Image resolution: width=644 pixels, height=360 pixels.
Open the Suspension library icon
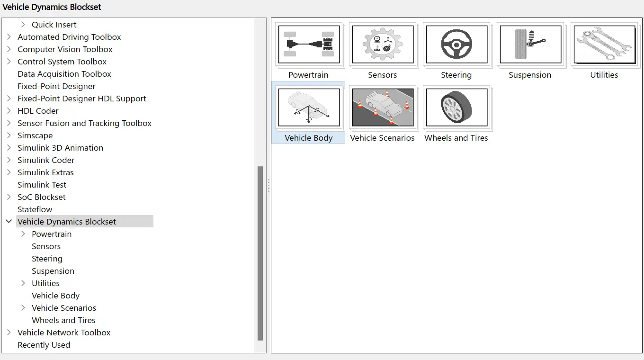pyautogui.click(x=530, y=45)
